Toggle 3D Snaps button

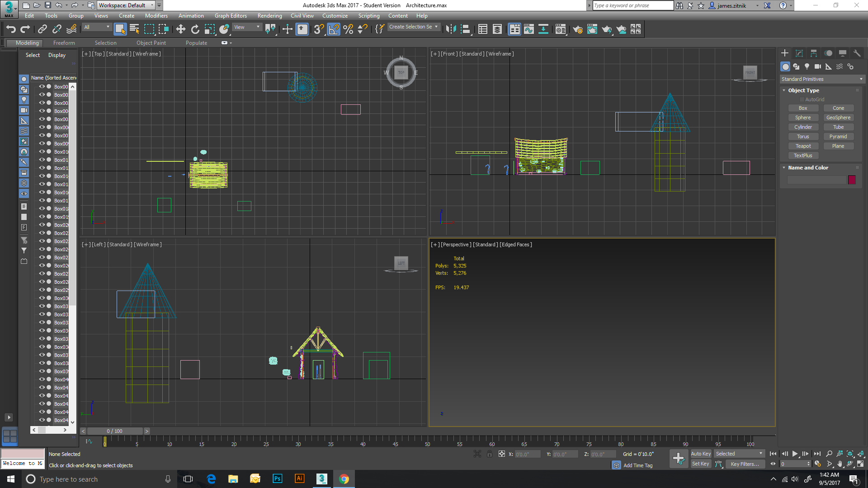click(319, 29)
